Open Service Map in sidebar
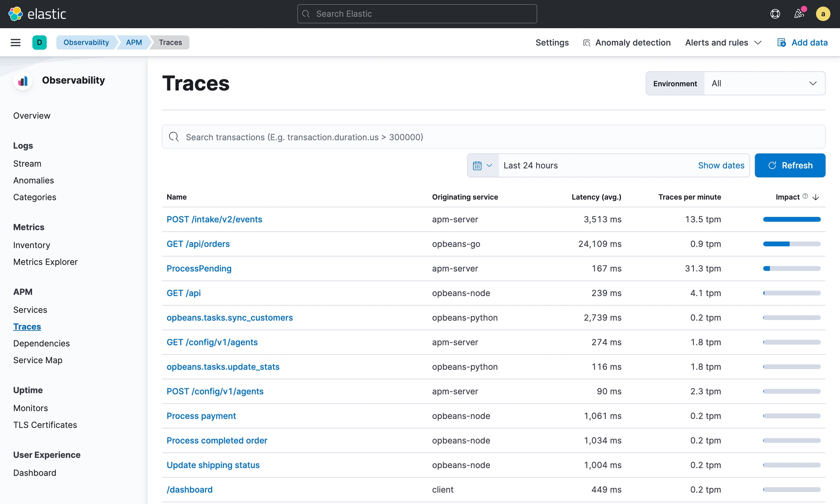 click(38, 360)
